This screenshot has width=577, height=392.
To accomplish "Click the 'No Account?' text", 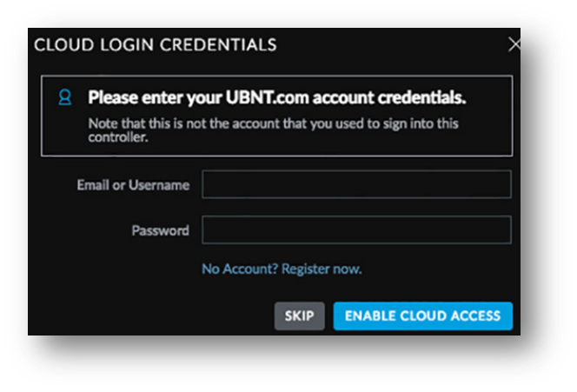I will (x=240, y=269).
